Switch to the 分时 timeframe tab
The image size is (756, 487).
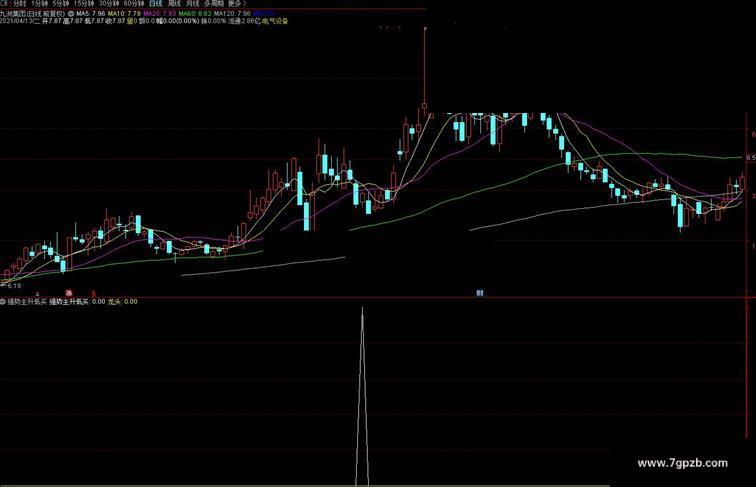pyautogui.click(x=21, y=3)
